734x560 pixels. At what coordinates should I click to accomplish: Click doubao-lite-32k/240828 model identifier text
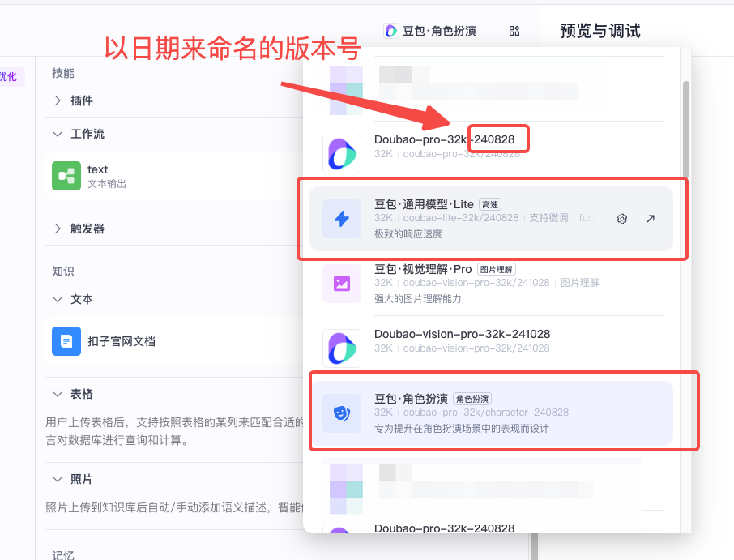click(461, 218)
